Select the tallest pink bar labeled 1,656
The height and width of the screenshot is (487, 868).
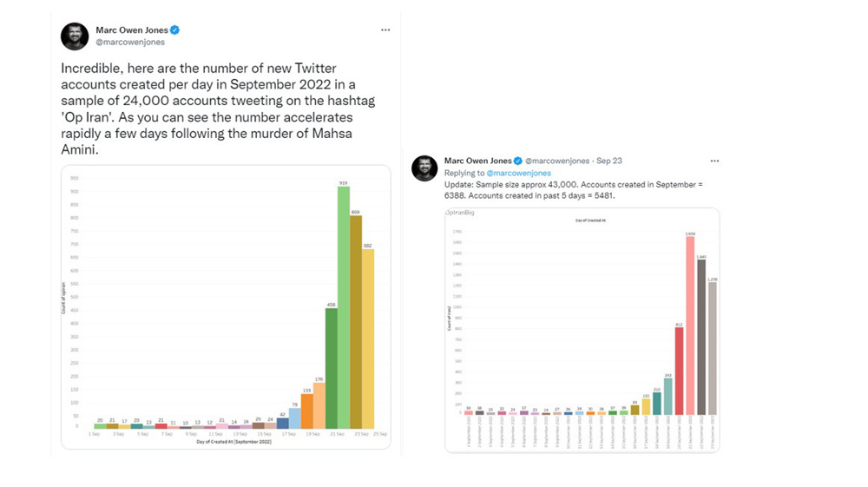pyautogui.click(x=690, y=326)
